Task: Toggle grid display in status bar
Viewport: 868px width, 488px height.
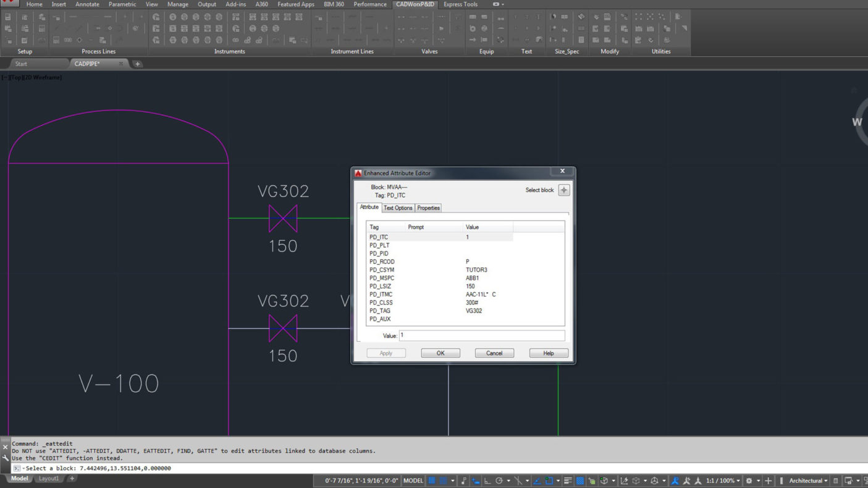Action: 432,481
